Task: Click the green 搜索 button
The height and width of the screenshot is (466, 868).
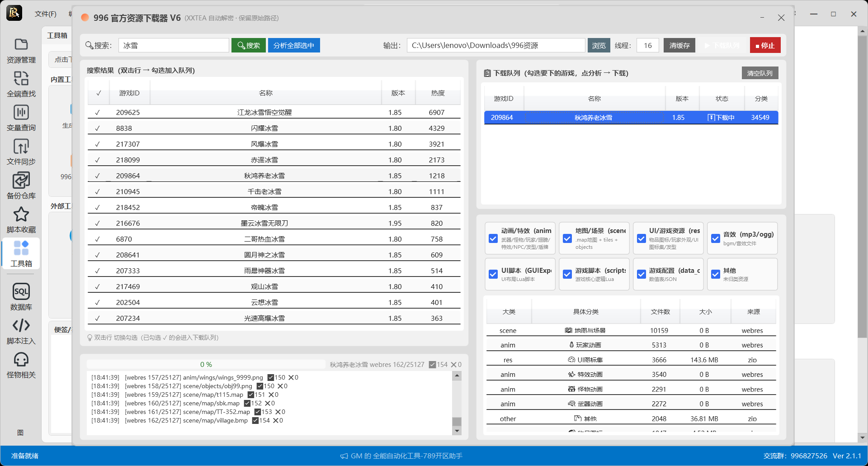Action: pyautogui.click(x=249, y=45)
